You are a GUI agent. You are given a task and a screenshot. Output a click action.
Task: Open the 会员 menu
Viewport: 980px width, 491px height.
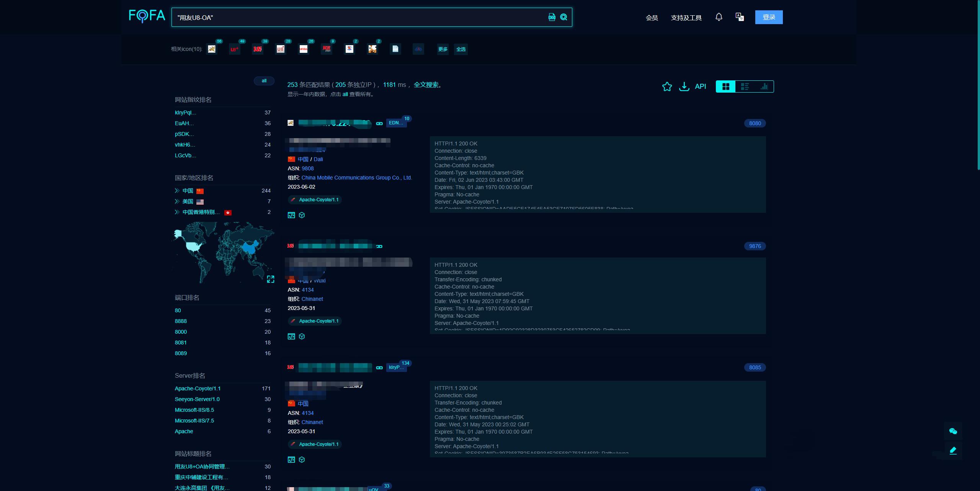(652, 18)
